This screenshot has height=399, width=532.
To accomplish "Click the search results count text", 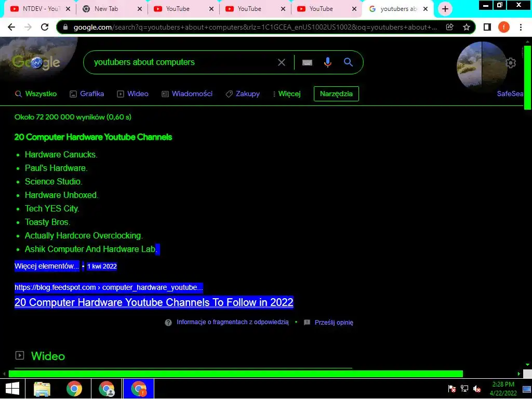I will click(73, 117).
